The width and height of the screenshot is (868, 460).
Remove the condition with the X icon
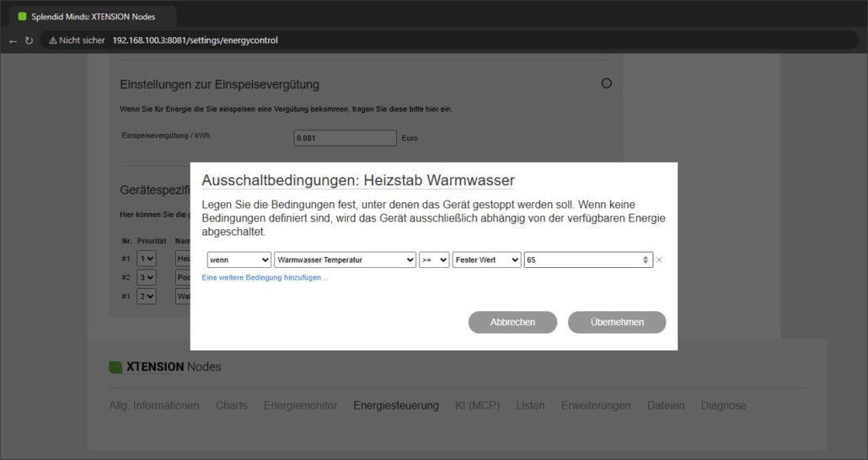659,259
